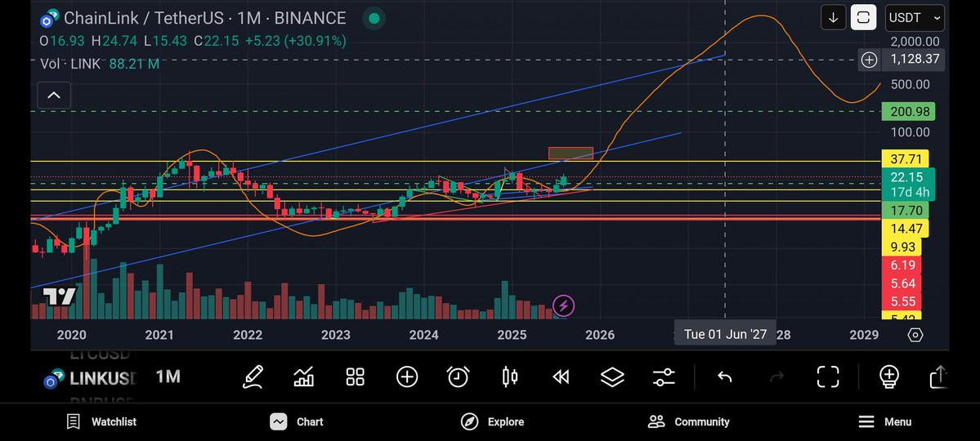Click the 22.15 current price label
Image resolution: width=980 pixels, height=441 pixels.
[908, 177]
